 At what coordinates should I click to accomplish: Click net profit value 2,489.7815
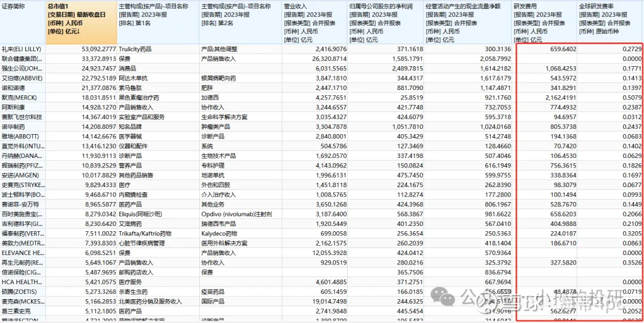(408, 69)
